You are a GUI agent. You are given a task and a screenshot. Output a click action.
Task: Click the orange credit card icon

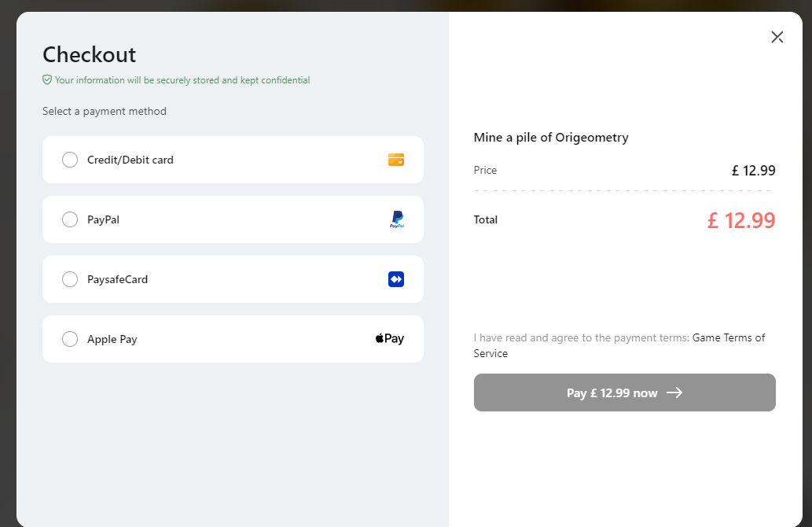(x=396, y=160)
